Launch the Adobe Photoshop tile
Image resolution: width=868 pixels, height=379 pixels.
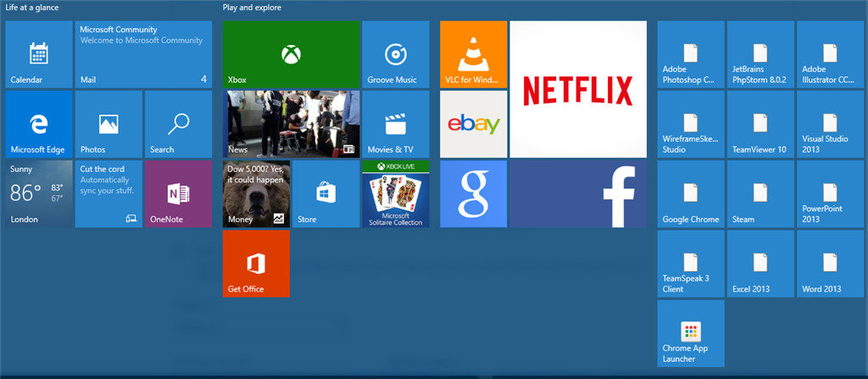point(691,54)
